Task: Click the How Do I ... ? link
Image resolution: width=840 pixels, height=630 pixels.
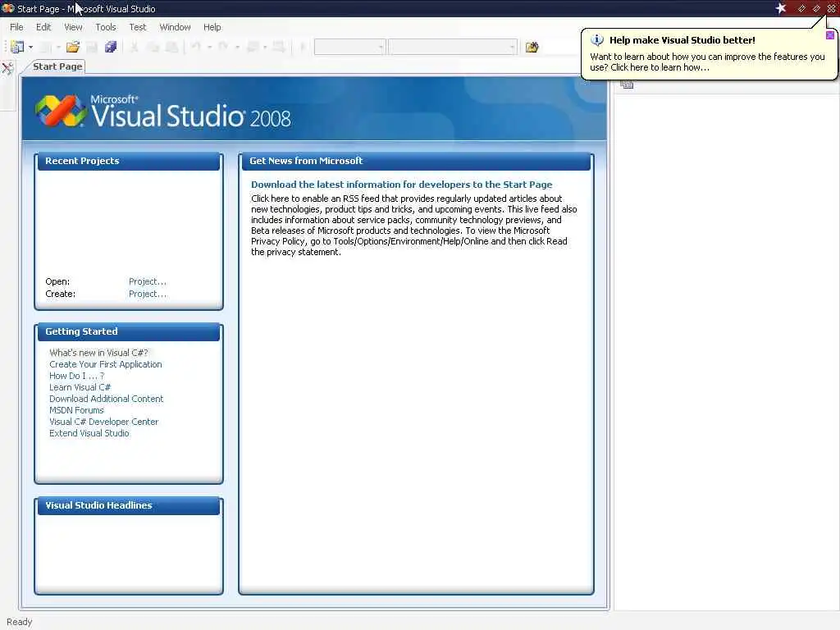Action: coord(77,376)
